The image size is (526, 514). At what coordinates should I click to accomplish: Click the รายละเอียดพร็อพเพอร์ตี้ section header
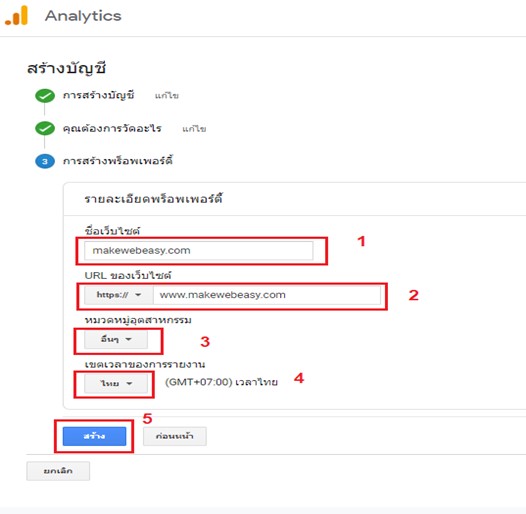[153, 199]
